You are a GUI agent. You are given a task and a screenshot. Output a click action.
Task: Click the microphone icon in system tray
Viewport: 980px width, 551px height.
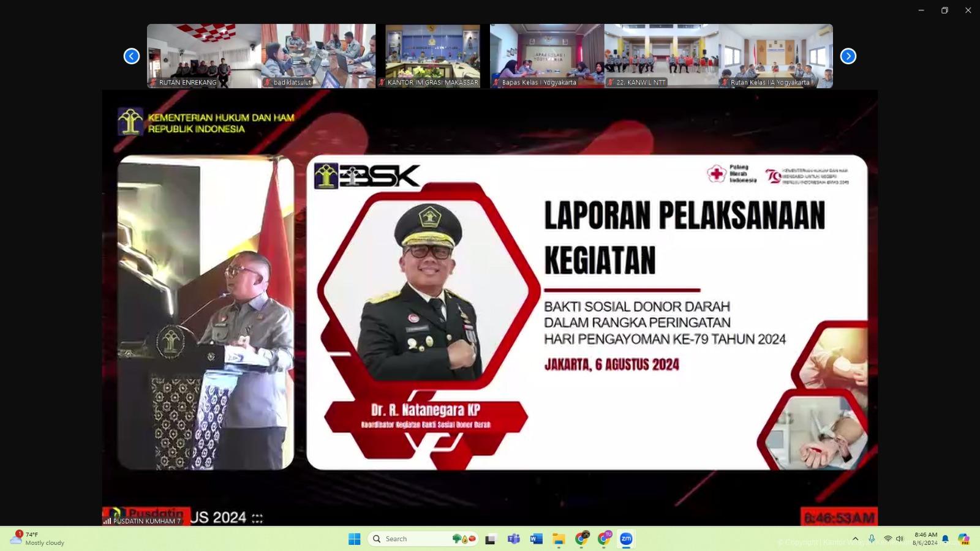click(872, 539)
